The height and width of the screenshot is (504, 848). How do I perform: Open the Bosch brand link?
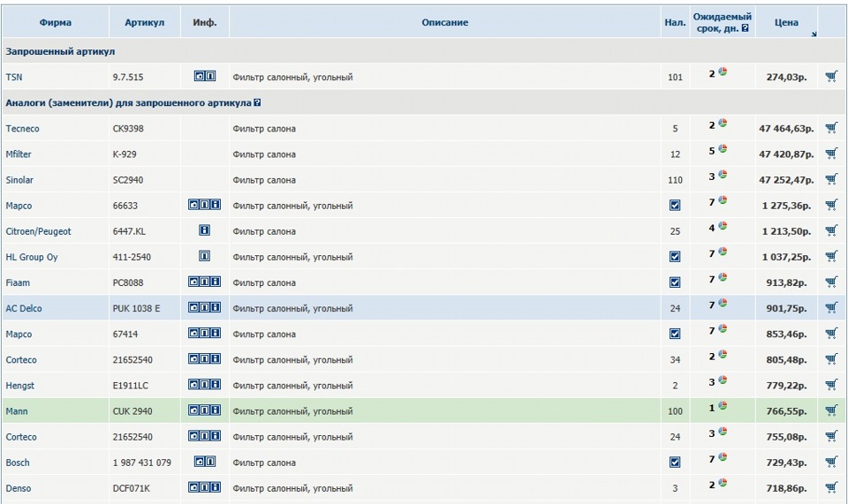[18, 463]
